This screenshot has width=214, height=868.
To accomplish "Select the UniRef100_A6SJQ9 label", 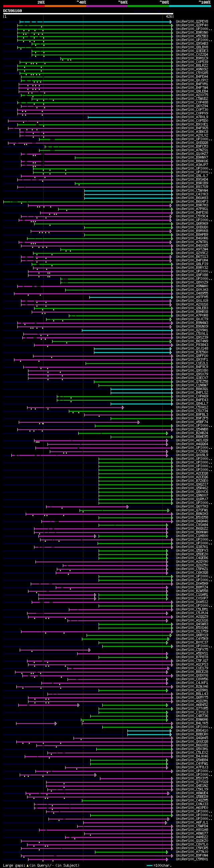I will 192,441.
